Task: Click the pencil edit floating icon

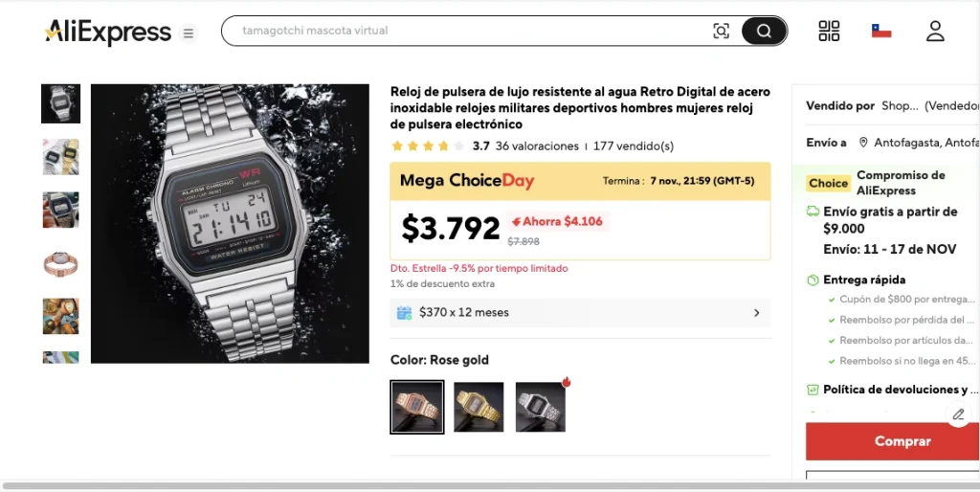Action: tap(958, 414)
